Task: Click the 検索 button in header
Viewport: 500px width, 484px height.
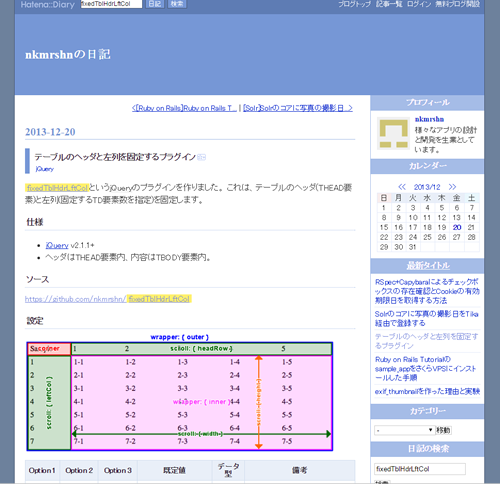Action: coord(177,4)
